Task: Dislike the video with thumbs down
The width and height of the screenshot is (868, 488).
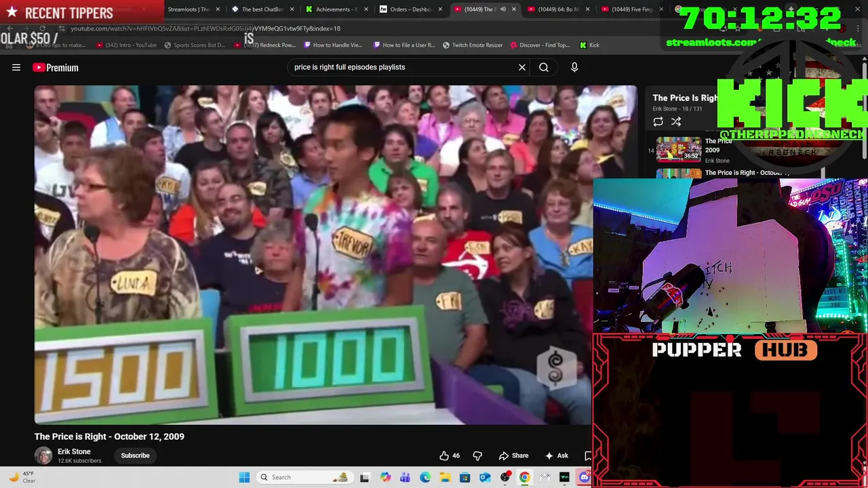Action: (477, 455)
